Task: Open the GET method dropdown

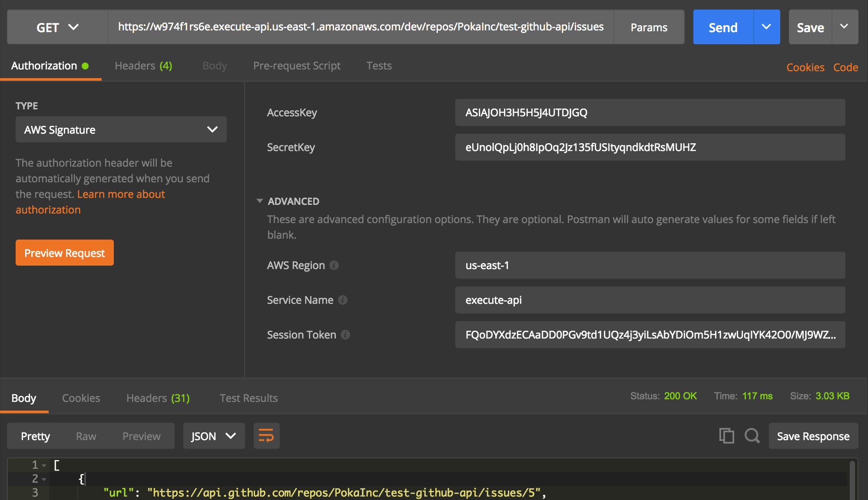Action: [57, 27]
